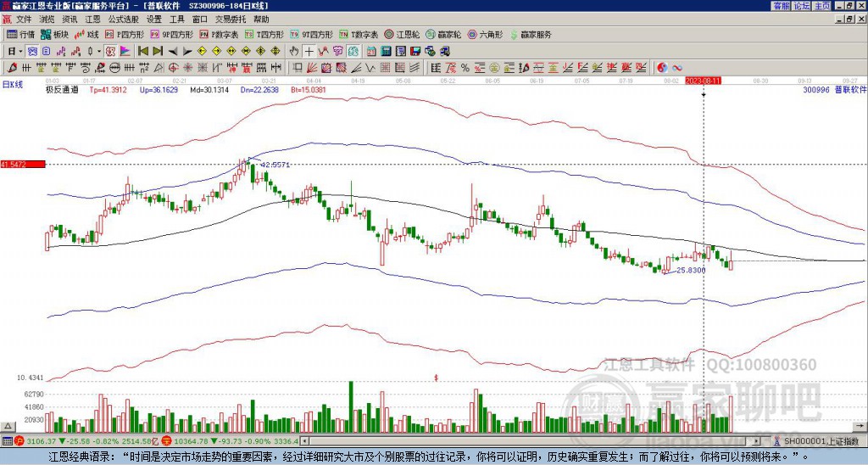Open the T四方形 time square
The image size is (868, 465).
click(264, 34)
